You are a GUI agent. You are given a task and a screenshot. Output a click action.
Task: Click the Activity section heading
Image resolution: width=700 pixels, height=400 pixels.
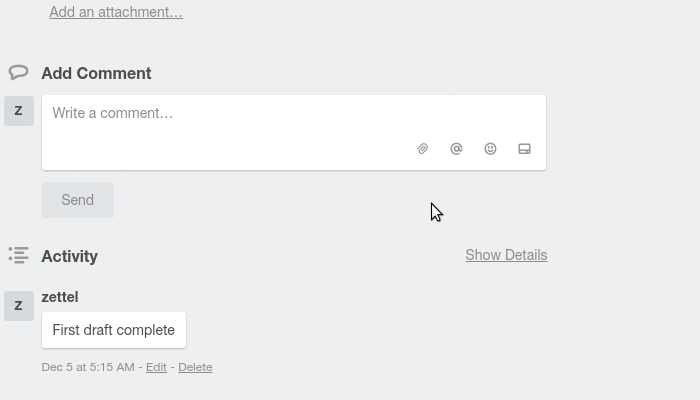(70, 256)
